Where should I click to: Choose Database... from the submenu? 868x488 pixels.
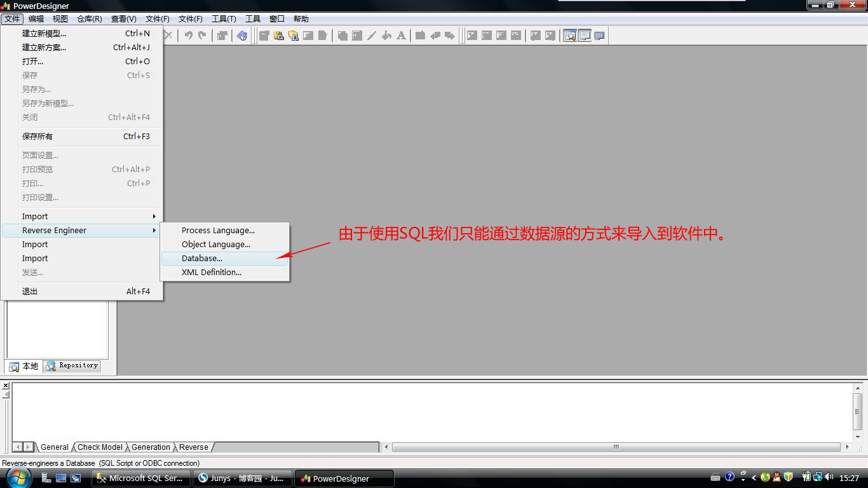[x=225, y=258]
